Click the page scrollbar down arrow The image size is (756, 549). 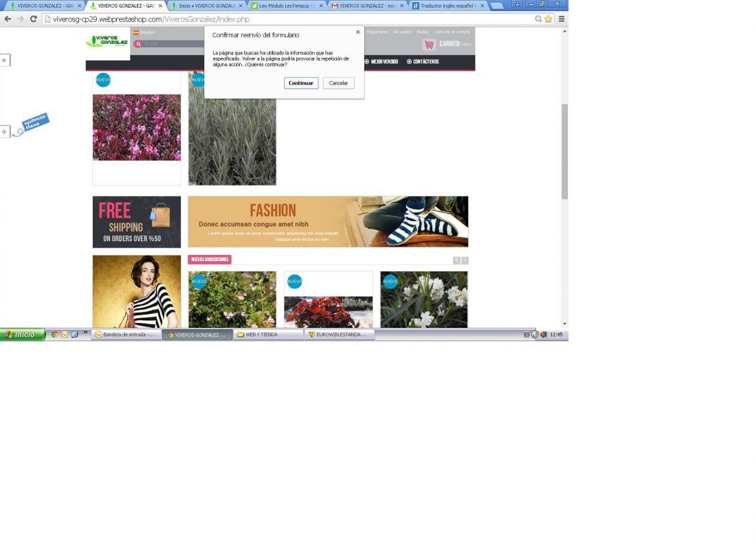point(564,324)
